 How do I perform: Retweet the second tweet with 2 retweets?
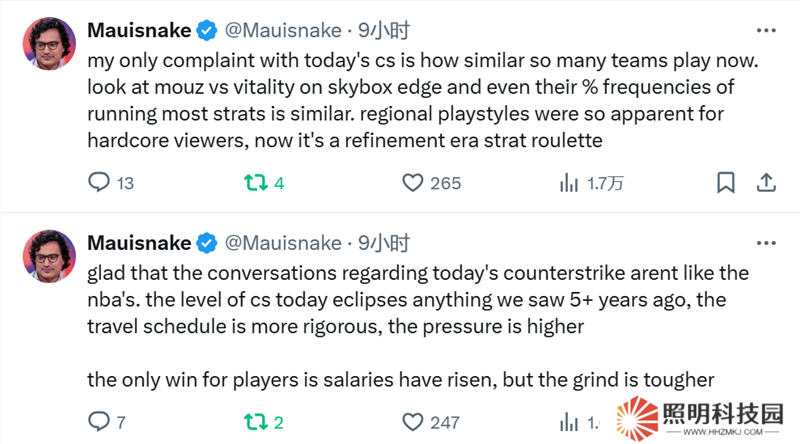[254, 423]
